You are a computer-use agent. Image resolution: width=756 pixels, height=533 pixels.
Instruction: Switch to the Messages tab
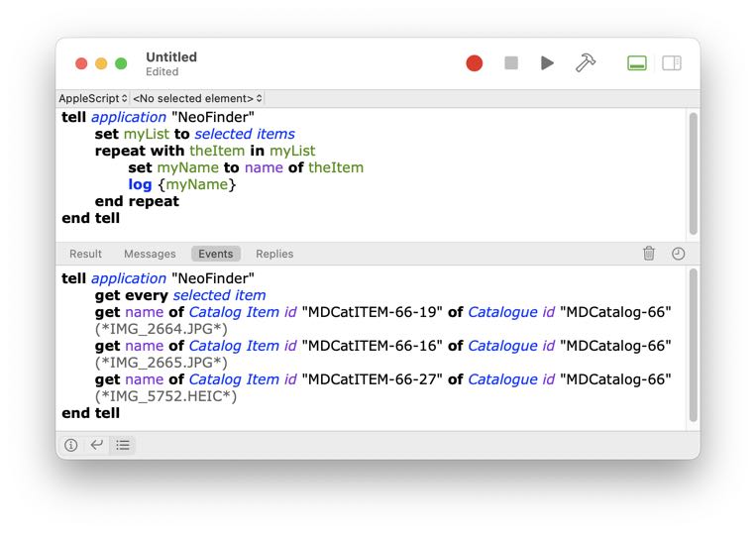[150, 254]
